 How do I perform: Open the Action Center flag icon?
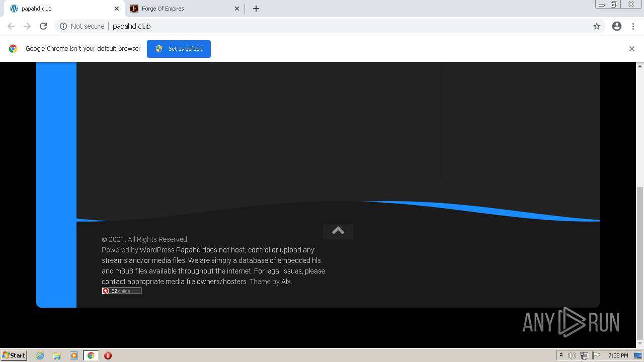pos(596,355)
